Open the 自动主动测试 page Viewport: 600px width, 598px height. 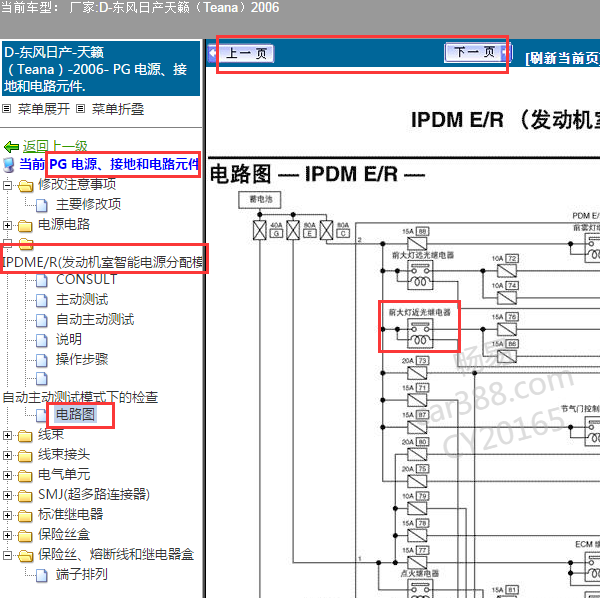[95, 319]
